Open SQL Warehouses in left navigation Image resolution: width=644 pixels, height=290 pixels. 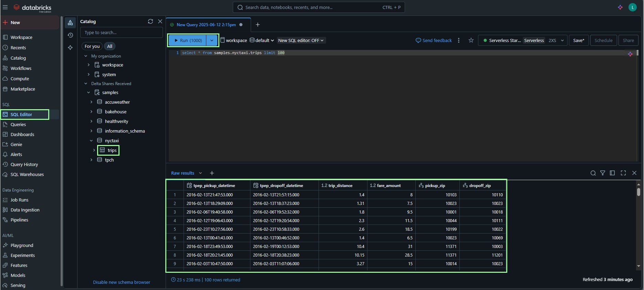(x=27, y=174)
